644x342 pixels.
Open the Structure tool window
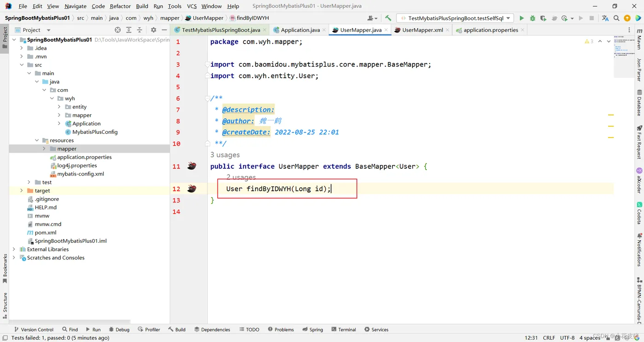(5, 305)
